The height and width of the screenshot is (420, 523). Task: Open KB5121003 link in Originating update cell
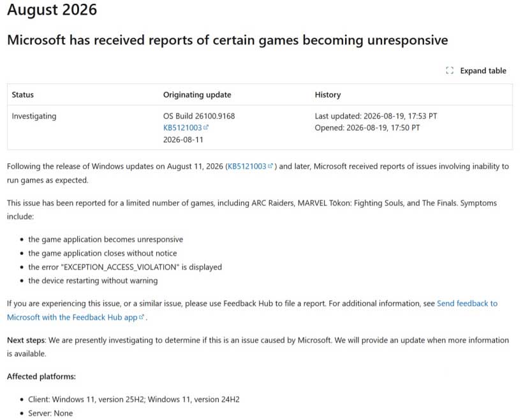click(182, 127)
